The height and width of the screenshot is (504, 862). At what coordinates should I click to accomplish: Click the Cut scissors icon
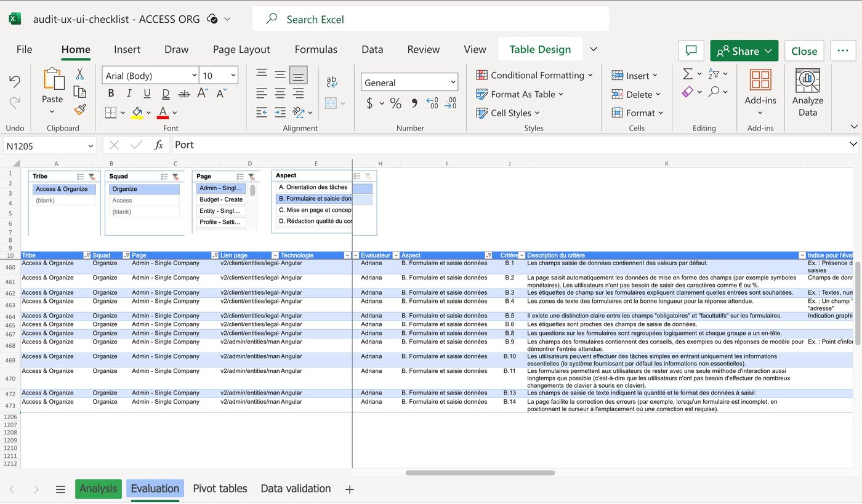[79, 74]
